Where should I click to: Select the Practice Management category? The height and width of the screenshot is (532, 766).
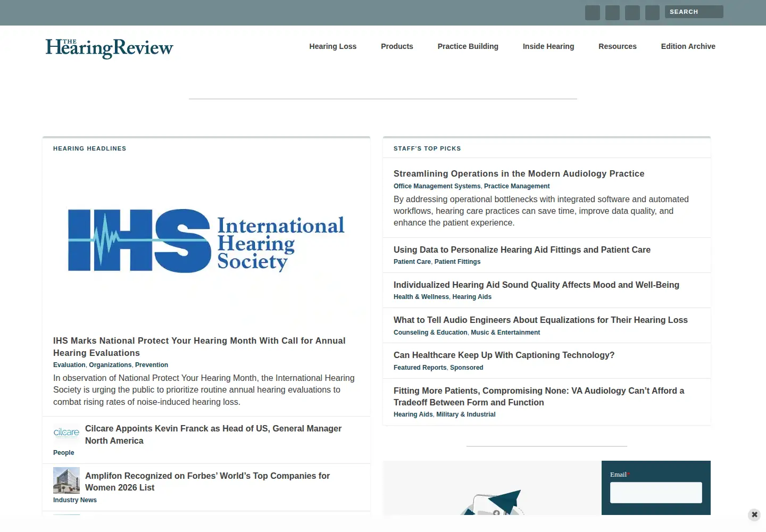(x=517, y=186)
